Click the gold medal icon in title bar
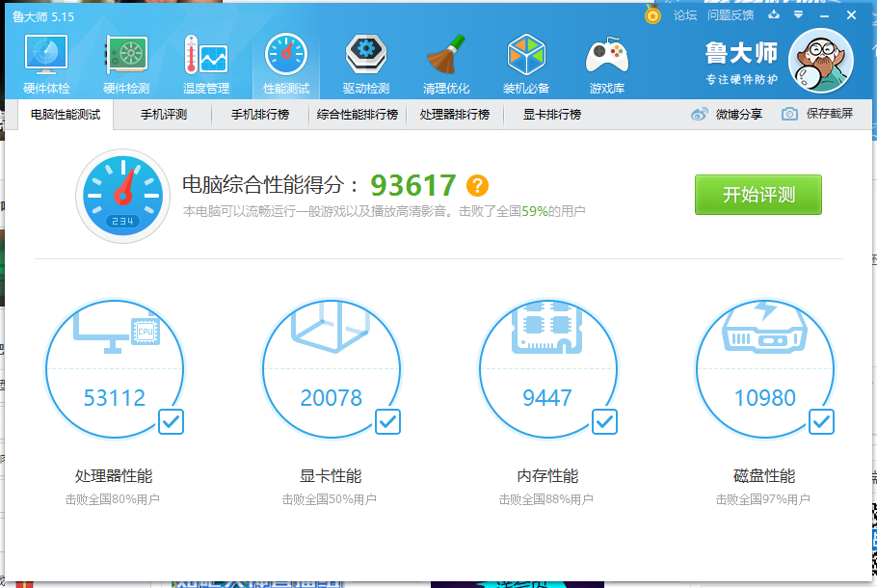The height and width of the screenshot is (588, 877). click(652, 14)
